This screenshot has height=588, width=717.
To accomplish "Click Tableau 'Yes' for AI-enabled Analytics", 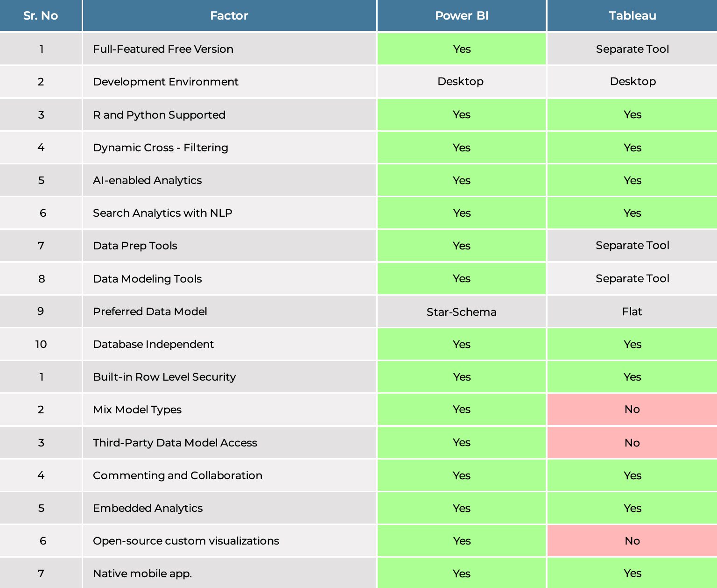I will [x=633, y=180].
